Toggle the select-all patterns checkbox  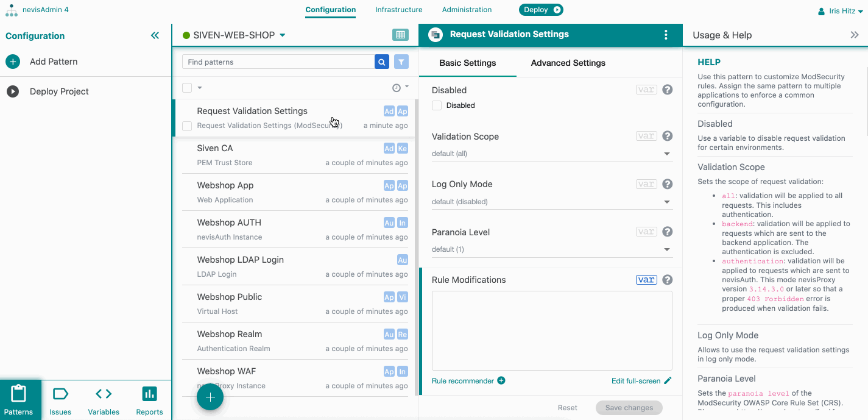point(187,88)
